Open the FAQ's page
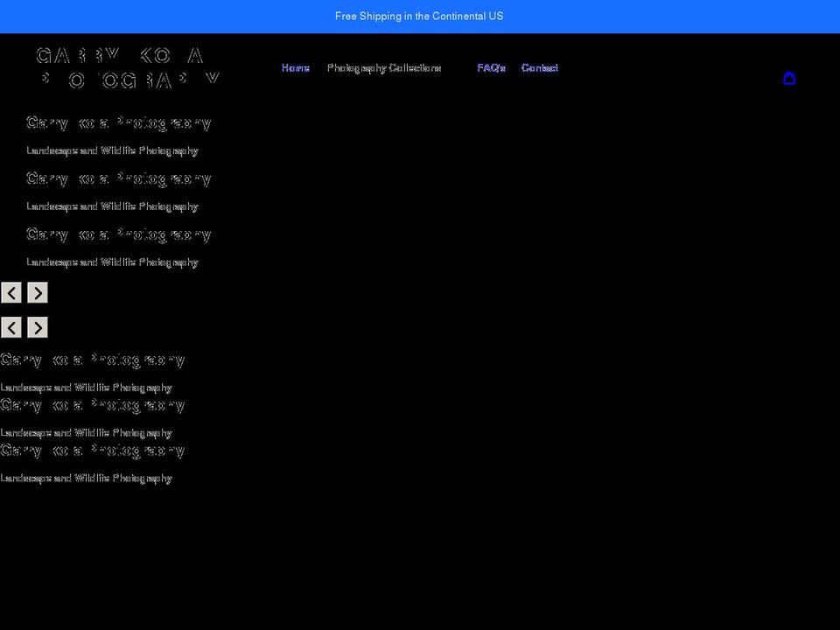Screen dimensions: 840x630 coord(491,67)
